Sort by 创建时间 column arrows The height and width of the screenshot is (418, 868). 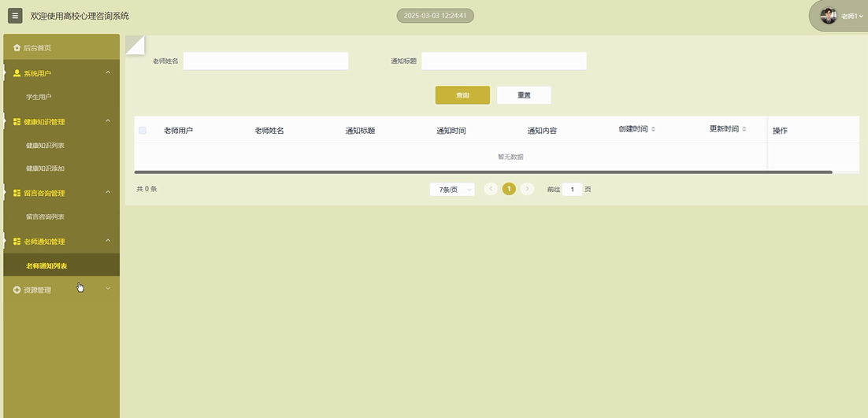[x=653, y=129]
